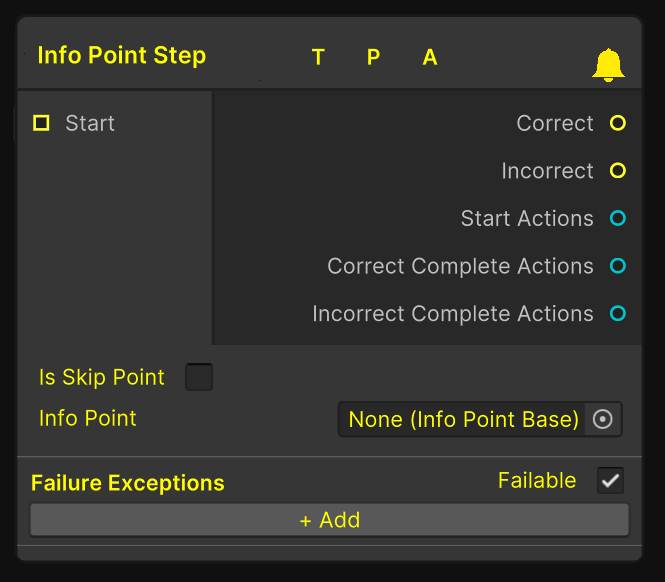The height and width of the screenshot is (582, 665).
Task: Click the Start Actions output port
Action: (x=618, y=218)
